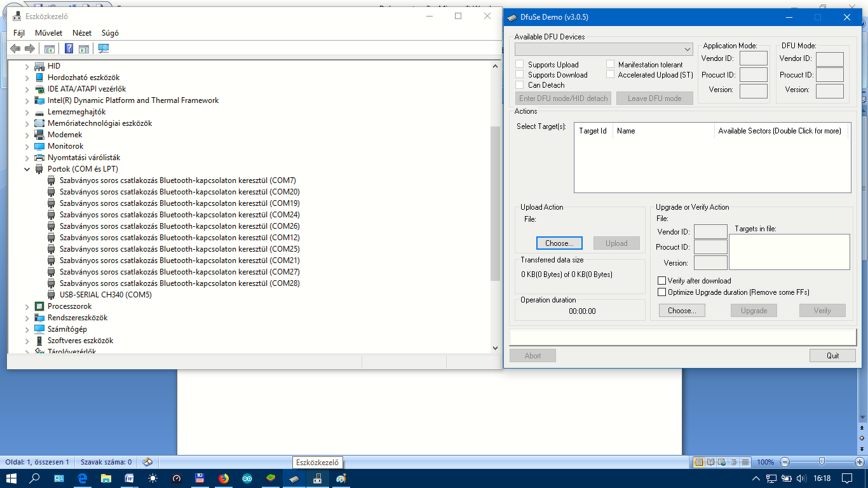868x488 pixels.
Task: Click the scroll down arrow in device tree
Action: click(496, 348)
